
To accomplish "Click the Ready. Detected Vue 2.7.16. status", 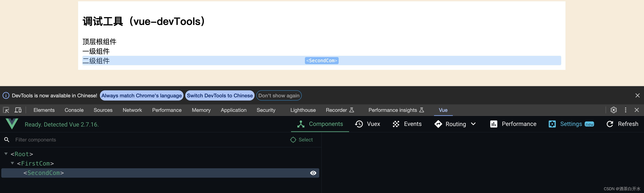I will coord(62,124).
